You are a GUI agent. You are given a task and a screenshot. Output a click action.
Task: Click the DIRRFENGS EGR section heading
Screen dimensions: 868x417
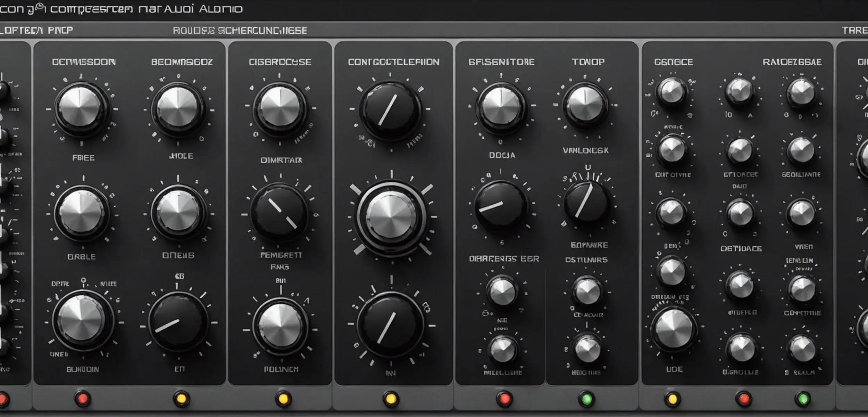504,259
